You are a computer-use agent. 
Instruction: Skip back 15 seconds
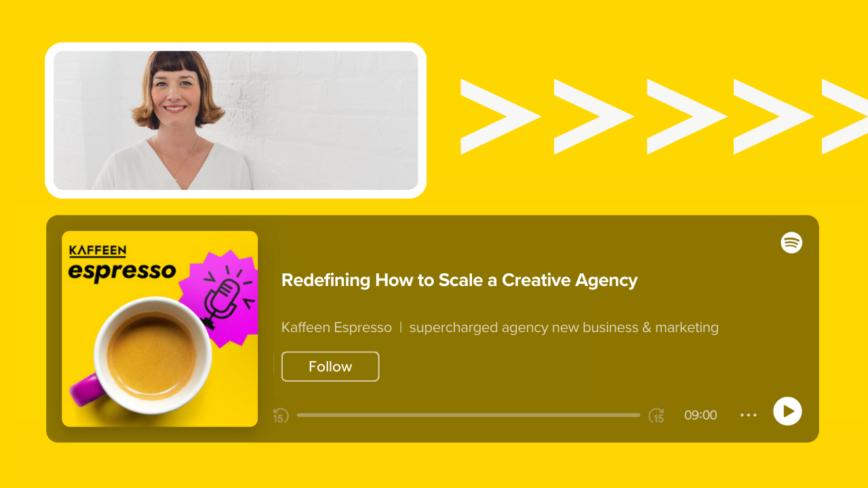pos(281,415)
